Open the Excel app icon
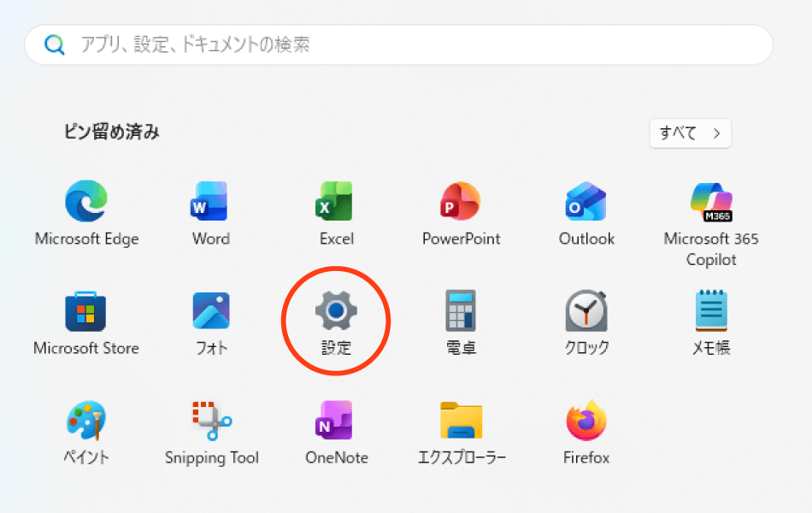Image resolution: width=812 pixels, height=513 pixels. (334, 201)
